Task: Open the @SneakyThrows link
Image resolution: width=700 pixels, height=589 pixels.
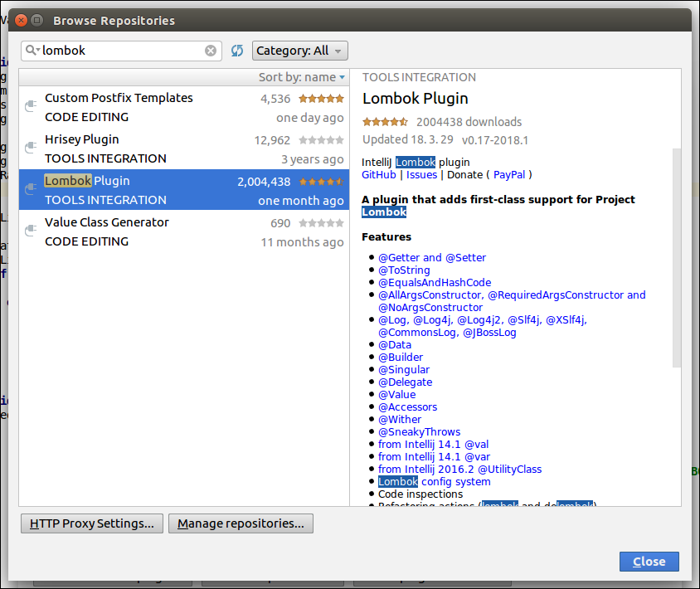Action: pyautogui.click(x=419, y=432)
